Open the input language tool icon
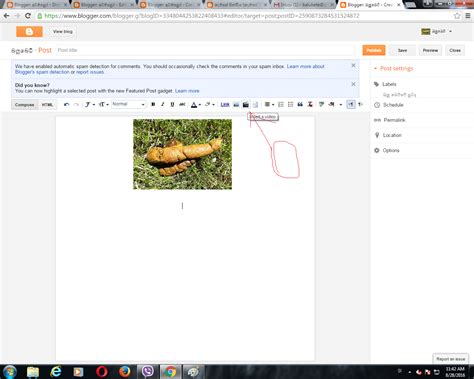 [331, 105]
